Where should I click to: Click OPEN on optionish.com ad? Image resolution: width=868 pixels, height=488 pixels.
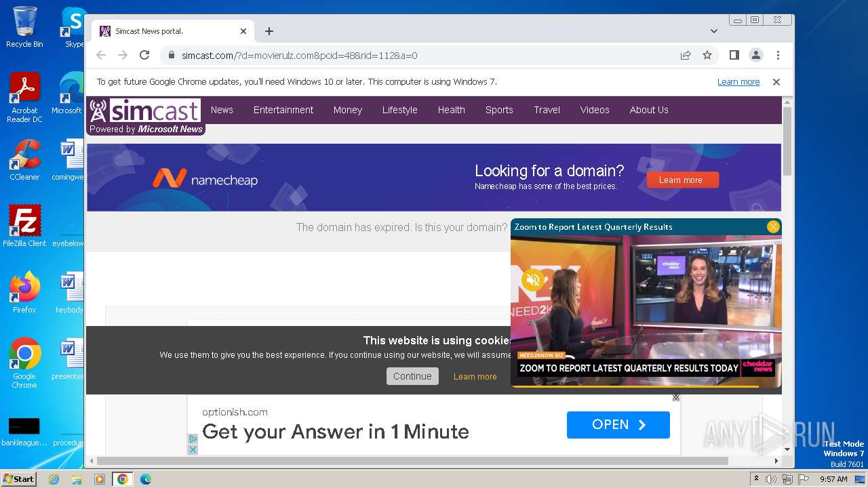[618, 425]
